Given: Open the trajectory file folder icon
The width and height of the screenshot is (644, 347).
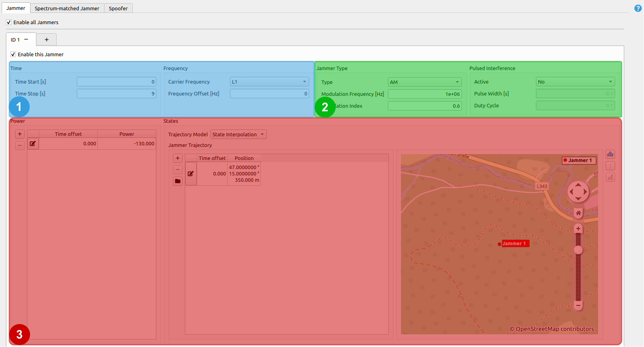Looking at the screenshot, I should tap(178, 181).
